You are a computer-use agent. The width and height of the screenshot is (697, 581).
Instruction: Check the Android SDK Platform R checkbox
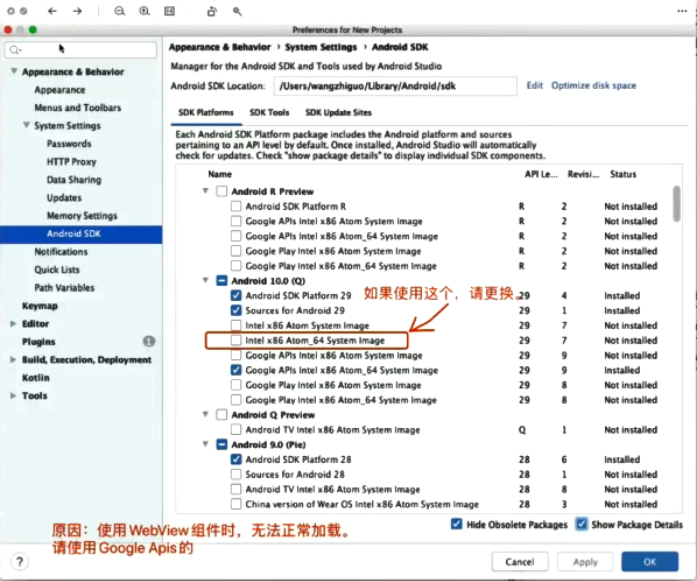[236, 206]
